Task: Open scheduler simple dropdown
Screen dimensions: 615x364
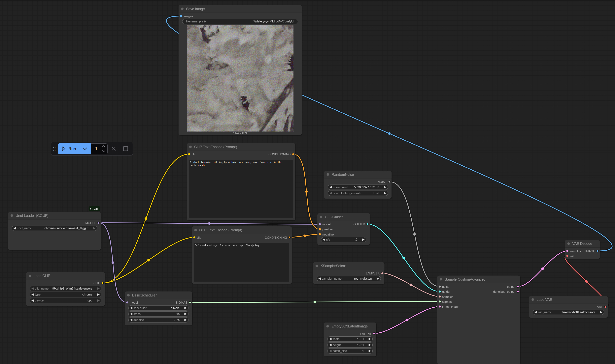Action: click(x=158, y=308)
